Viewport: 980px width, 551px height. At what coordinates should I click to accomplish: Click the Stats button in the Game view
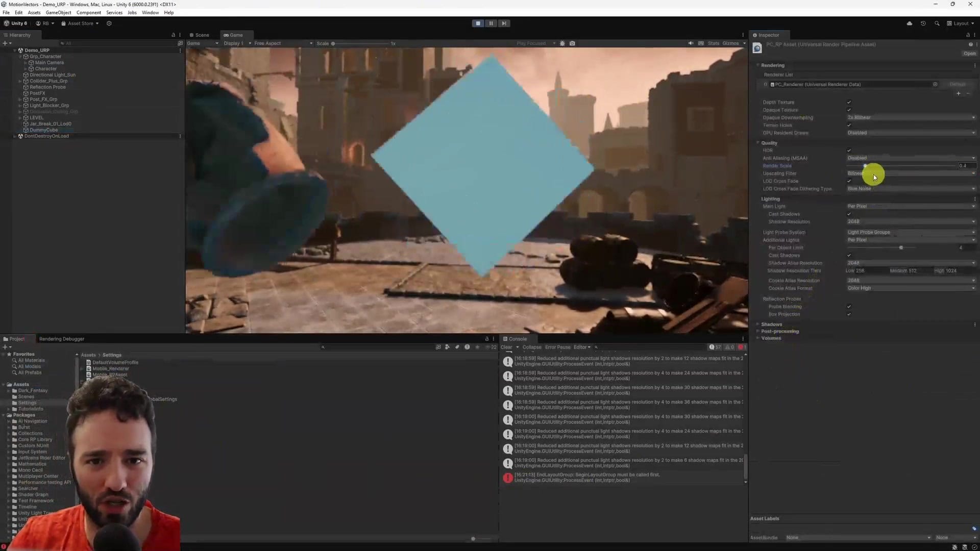tap(714, 43)
